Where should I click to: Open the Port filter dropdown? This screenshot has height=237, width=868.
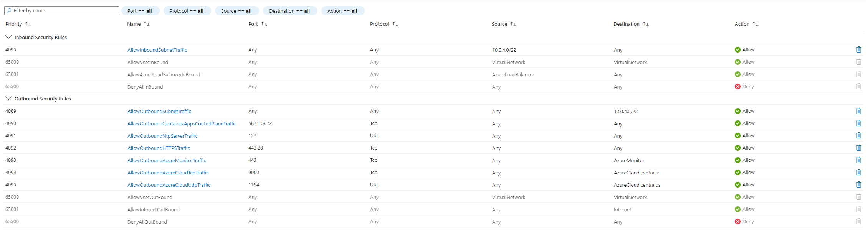point(140,10)
